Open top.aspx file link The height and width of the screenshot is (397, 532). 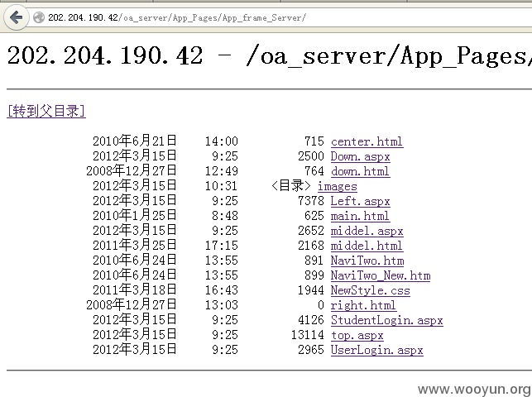[357, 335]
